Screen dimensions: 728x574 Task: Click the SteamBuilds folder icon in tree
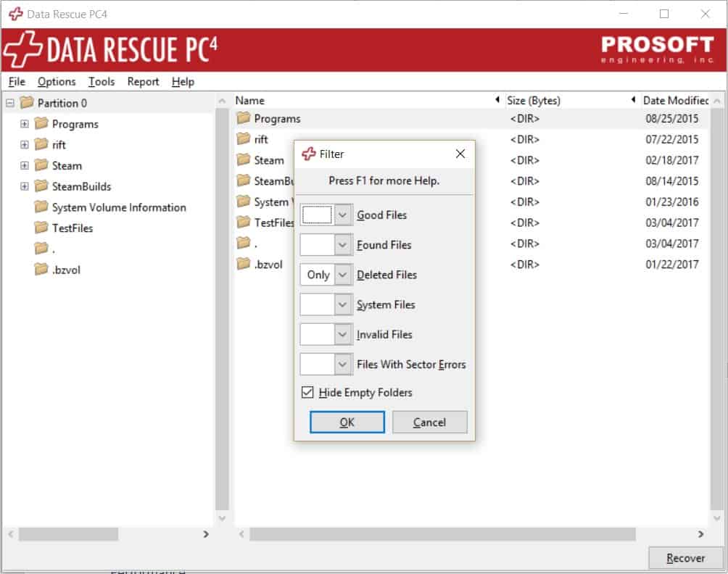[41, 186]
